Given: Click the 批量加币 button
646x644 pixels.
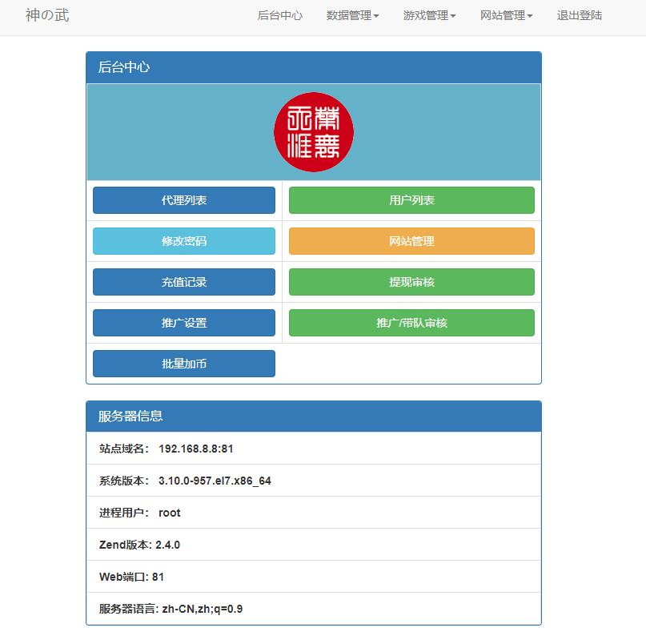Looking at the screenshot, I should [184, 364].
